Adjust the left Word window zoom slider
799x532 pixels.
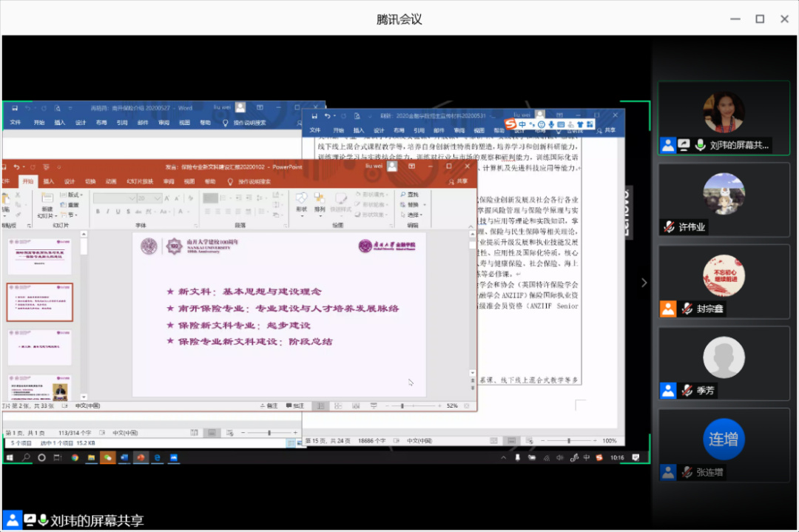coord(269,433)
